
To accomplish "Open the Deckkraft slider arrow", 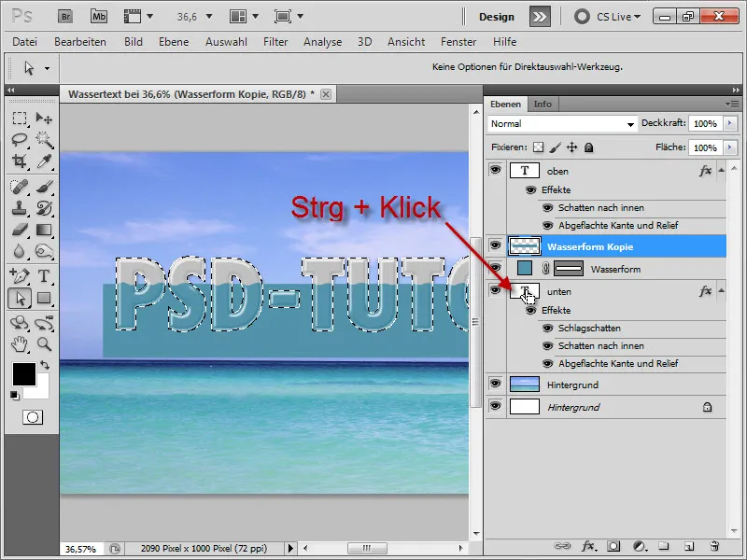I will tap(730, 123).
